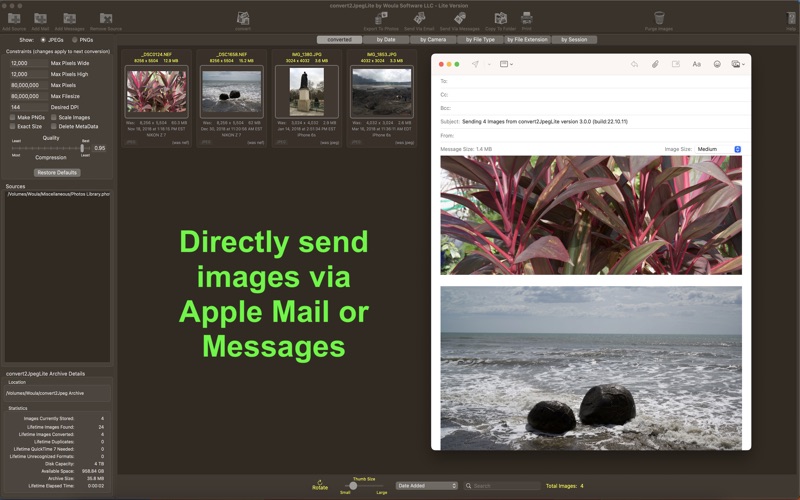Switch to the by Camera tab
Viewport: 800px width, 500px height.
[433, 39]
